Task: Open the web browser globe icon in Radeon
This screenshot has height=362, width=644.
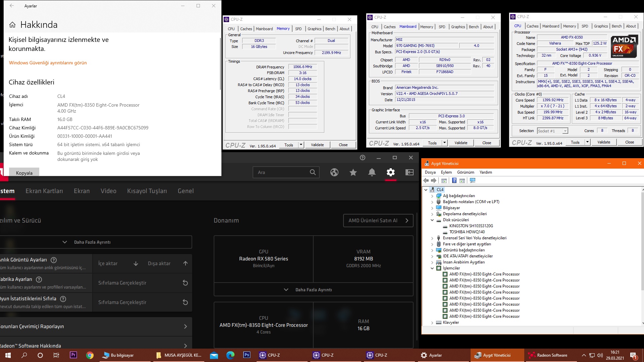Action: point(334,172)
